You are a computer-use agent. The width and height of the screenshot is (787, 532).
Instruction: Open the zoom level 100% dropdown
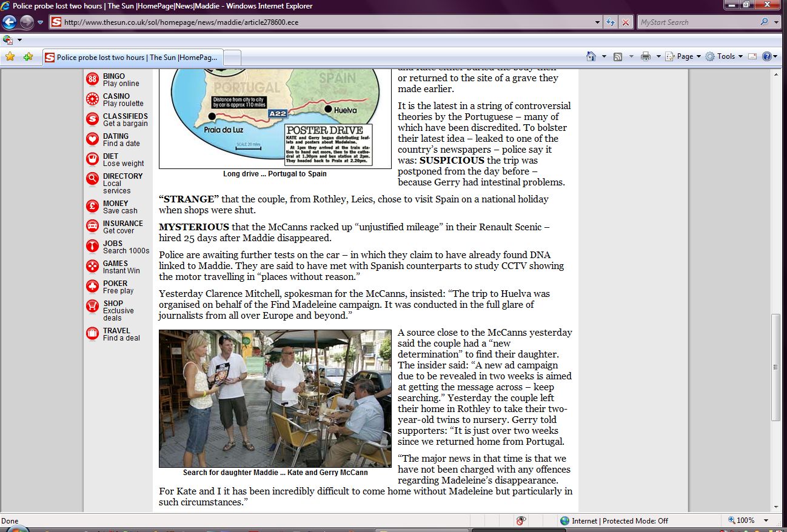tap(766, 520)
